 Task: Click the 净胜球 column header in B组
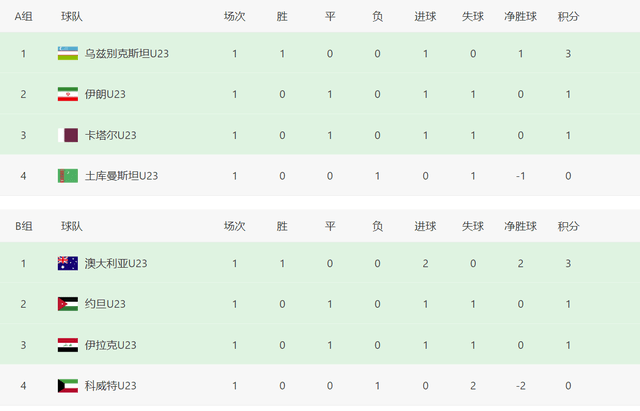click(x=520, y=226)
